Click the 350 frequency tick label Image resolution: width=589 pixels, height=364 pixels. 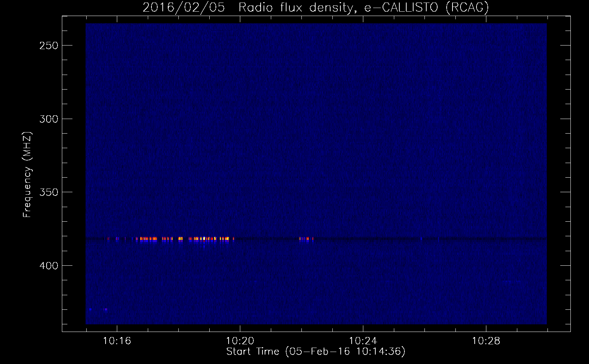[x=49, y=192]
